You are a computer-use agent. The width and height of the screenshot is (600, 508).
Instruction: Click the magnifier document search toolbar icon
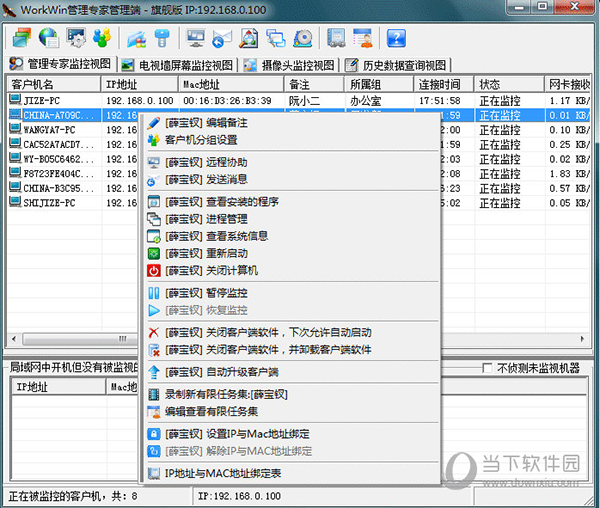click(249, 38)
